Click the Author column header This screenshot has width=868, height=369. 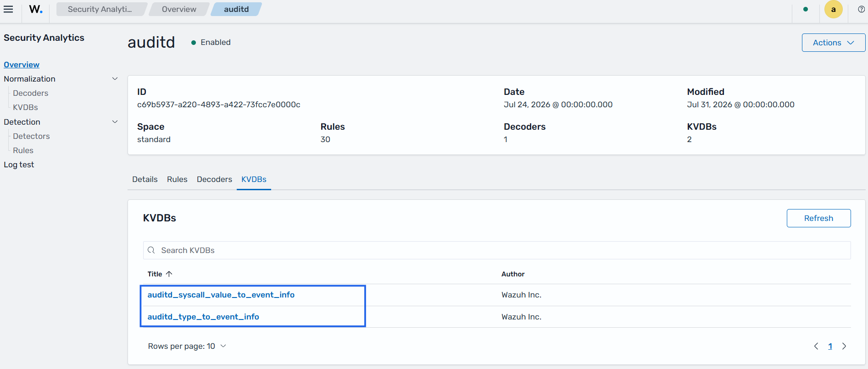click(x=513, y=274)
